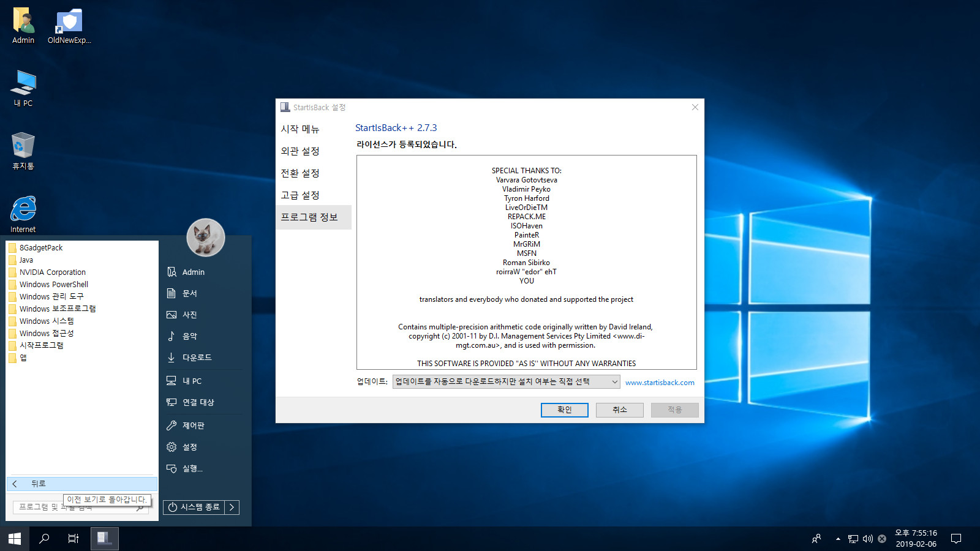Click the volume speaker tray icon
Image resolution: width=980 pixels, height=551 pixels.
pyautogui.click(x=867, y=539)
